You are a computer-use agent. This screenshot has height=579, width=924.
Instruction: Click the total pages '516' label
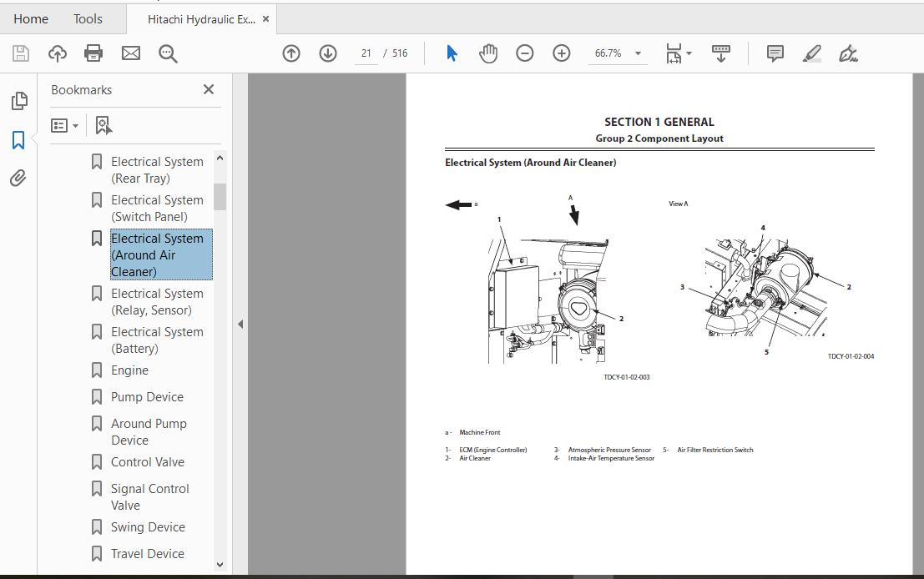(x=400, y=53)
